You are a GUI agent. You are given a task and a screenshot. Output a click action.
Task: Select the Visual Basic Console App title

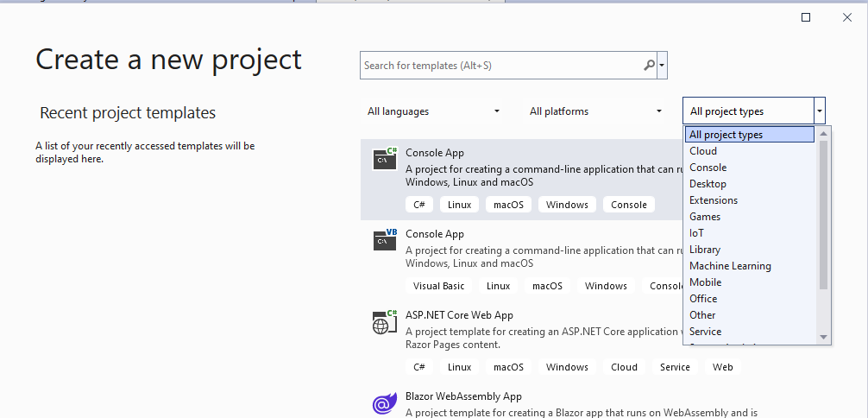point(435,234)
